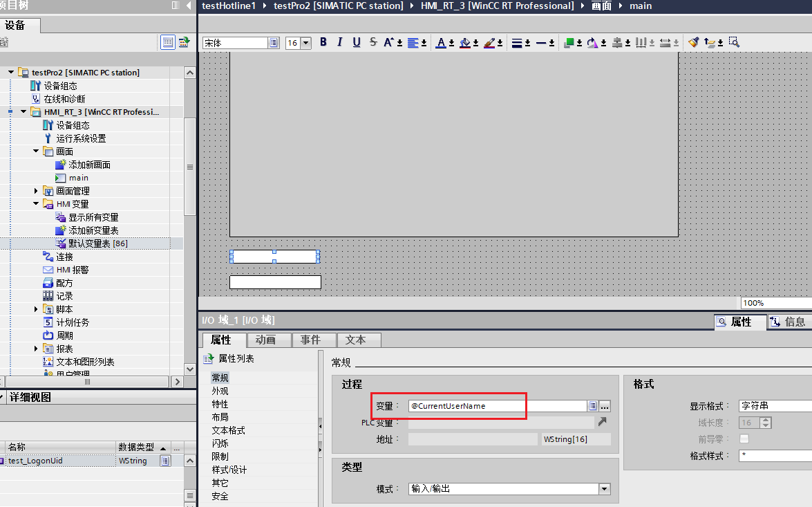The image size is (812, 507).
Task: Click the 添加新画面 item icon
Action: pyautogui.click(x=61, y=165)
